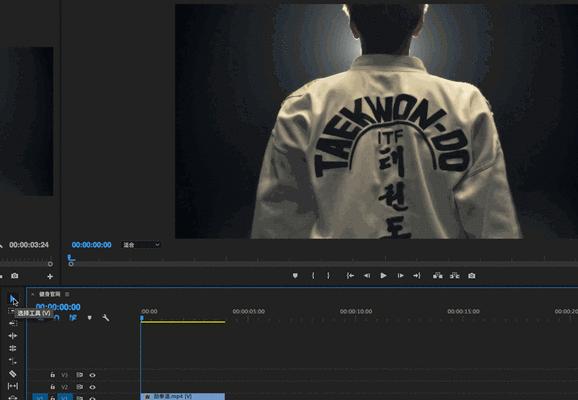Click the 00:00:10:00 ruler mark

pyautogui.click(x=356, y=312)
